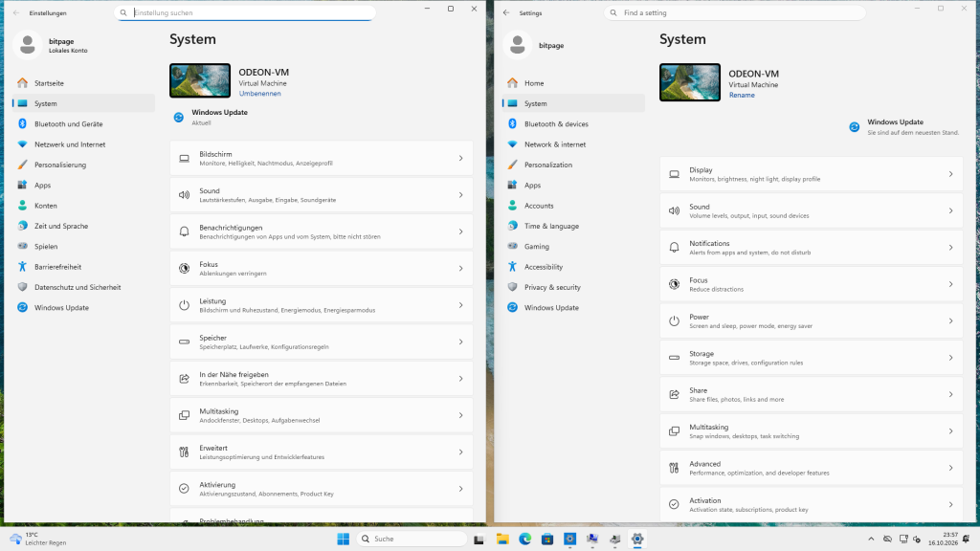The width and height of the screenshot is (980, 551).
Task: Click the Accounts person icon in English Settings
Action: (x=513, y=206)
